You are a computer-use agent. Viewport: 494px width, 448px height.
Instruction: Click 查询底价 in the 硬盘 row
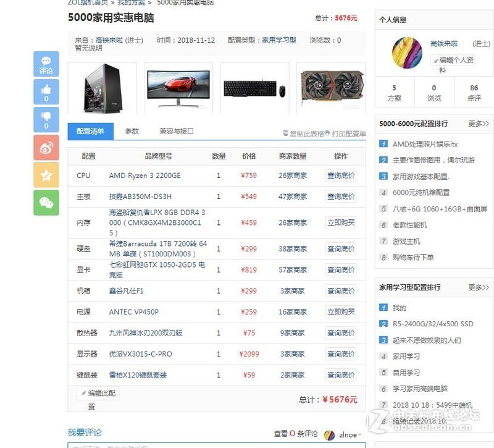coord(341,249)
